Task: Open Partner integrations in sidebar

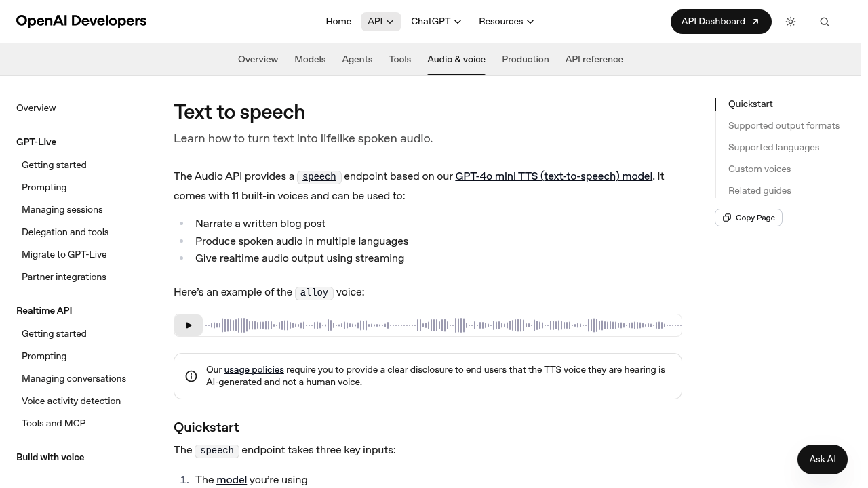Action: pos(64,277)
